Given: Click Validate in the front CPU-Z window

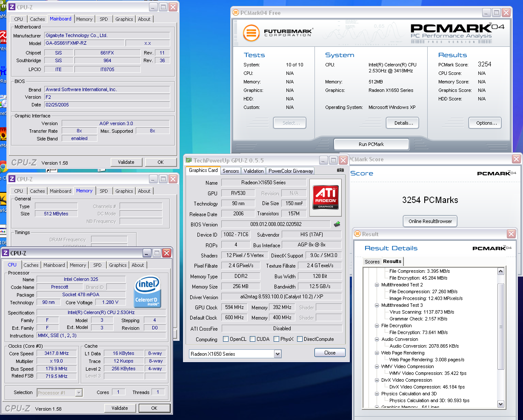Looking at the screenshot, I should pyautogui.click(x=120, y=408).
